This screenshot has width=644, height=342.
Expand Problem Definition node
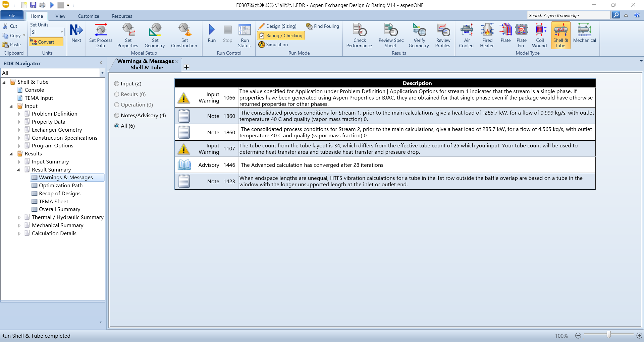click(19, 114)
